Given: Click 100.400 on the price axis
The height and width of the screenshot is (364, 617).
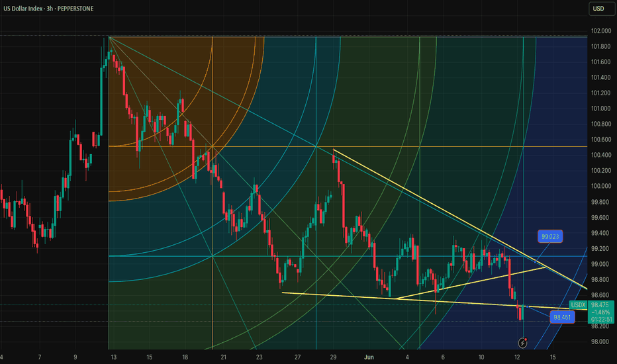Looking at the screenshot, I should [601, 155].
